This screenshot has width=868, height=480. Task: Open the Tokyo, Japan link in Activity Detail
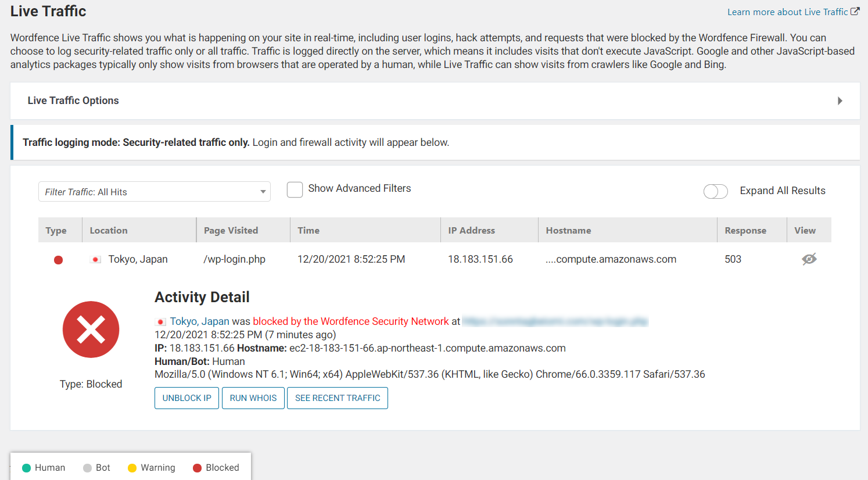pos(199,321)
